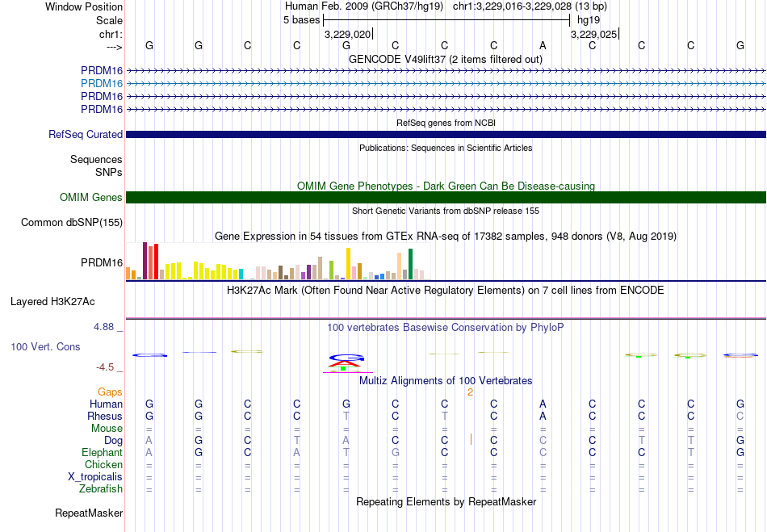Screen dimensions: 767x532
Task: Click the dbSNP release 155 track title
Action: pos(446,212)
